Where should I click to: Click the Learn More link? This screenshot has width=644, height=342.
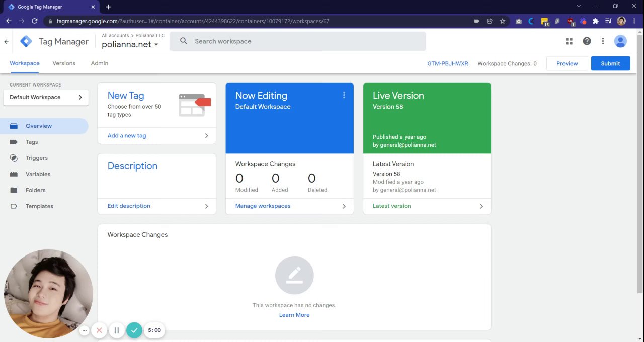pos(294,315)
